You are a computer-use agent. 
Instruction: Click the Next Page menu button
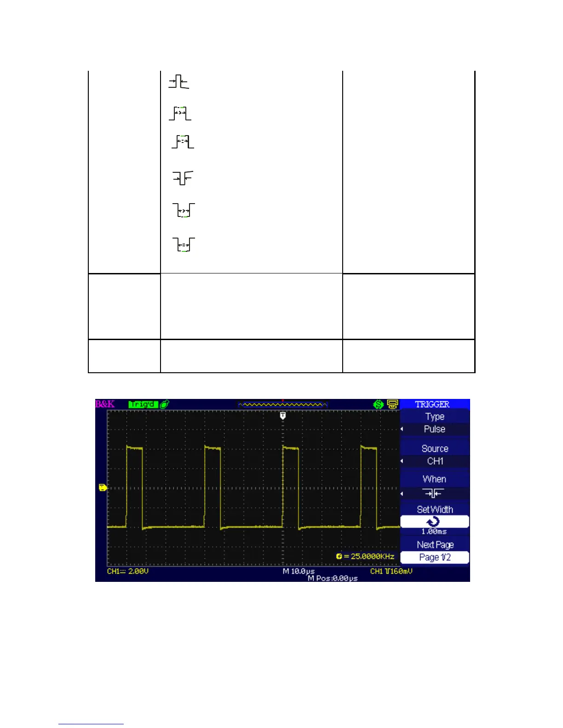click(435, 545)
